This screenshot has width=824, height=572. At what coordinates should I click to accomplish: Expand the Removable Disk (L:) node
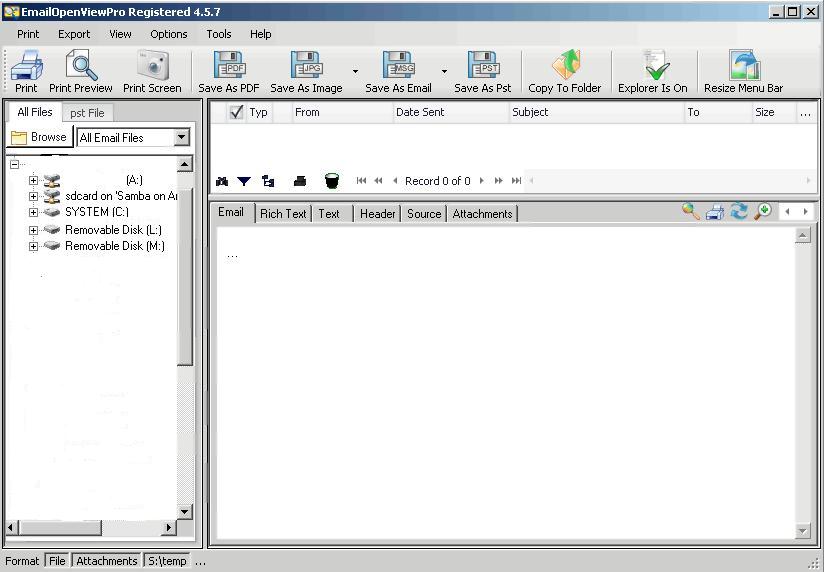[33, 230]
